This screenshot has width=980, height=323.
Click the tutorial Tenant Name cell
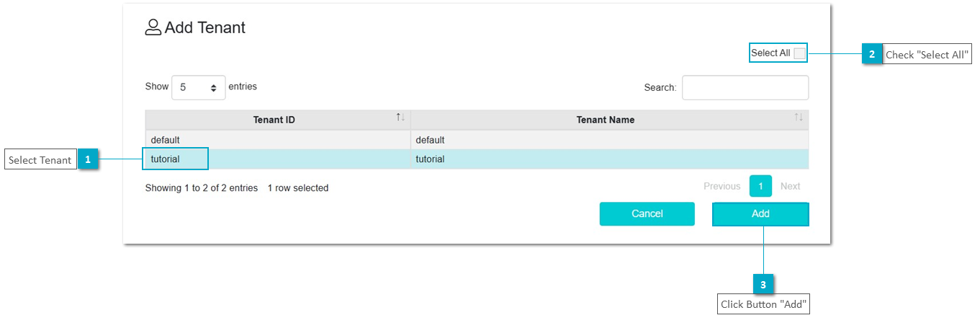pos(609,159)
